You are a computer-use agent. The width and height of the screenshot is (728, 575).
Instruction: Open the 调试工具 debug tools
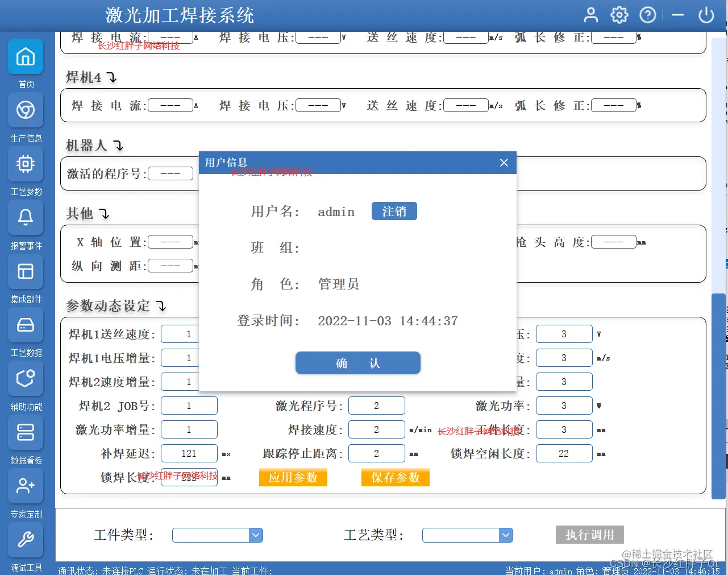(x=26, y=540)
